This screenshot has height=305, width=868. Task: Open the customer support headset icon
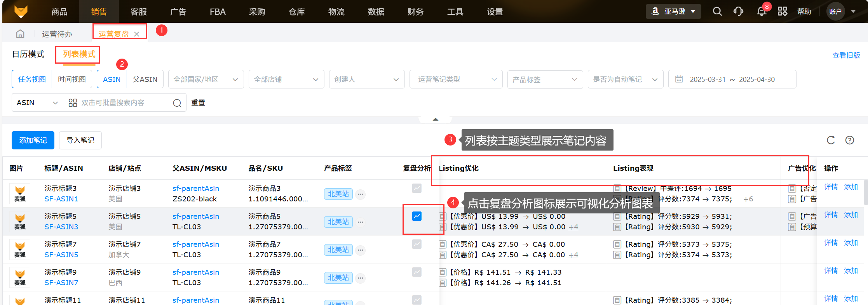[x=738, y=12]
